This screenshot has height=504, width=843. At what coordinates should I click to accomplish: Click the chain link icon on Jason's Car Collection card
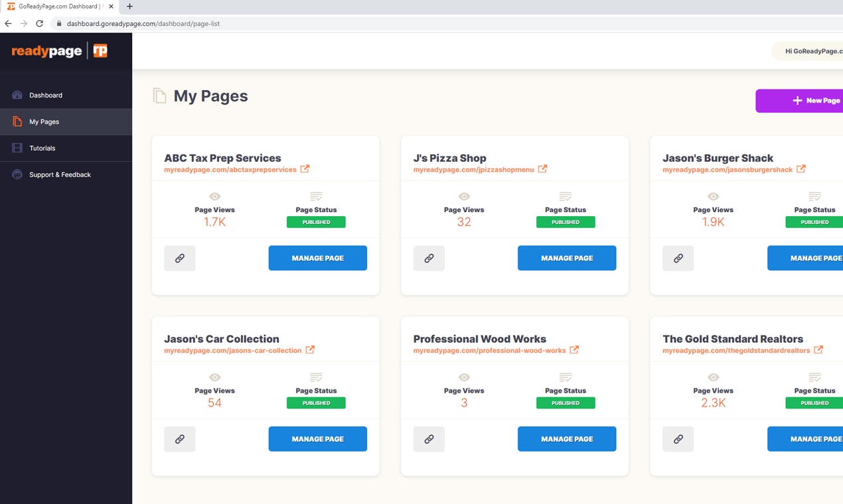(x=180, y=438)
